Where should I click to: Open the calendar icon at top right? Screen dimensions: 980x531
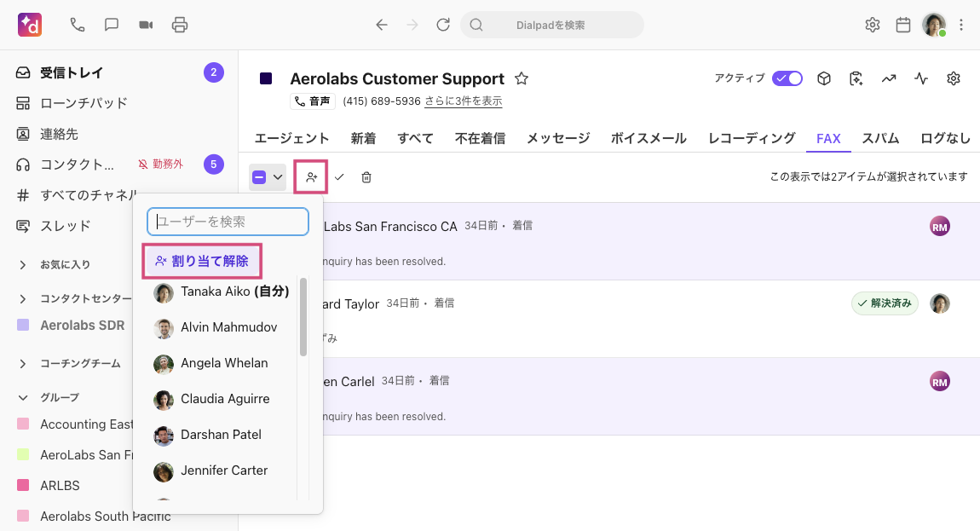coord(903,25)
